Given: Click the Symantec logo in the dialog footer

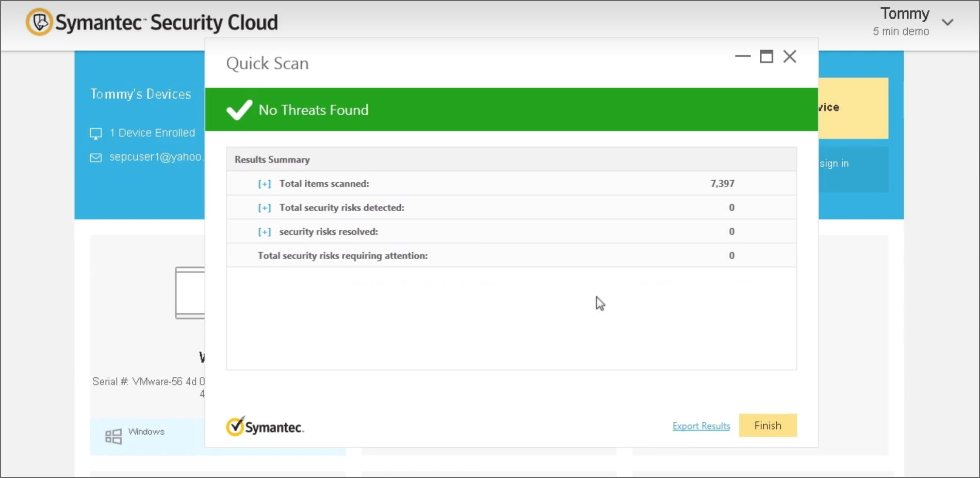Looking at the screenshot, I should (x=265, y=427).
